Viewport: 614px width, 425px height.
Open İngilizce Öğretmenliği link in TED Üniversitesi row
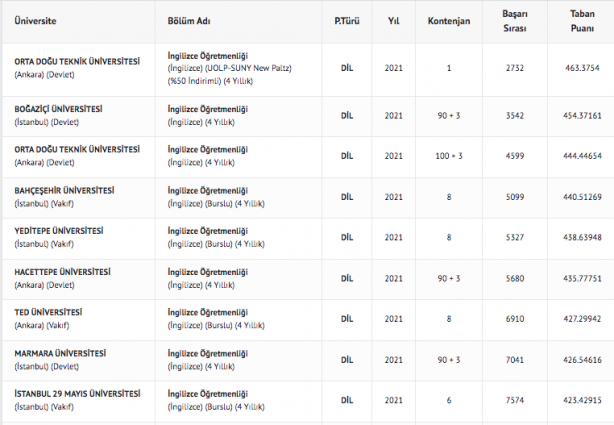207,312
